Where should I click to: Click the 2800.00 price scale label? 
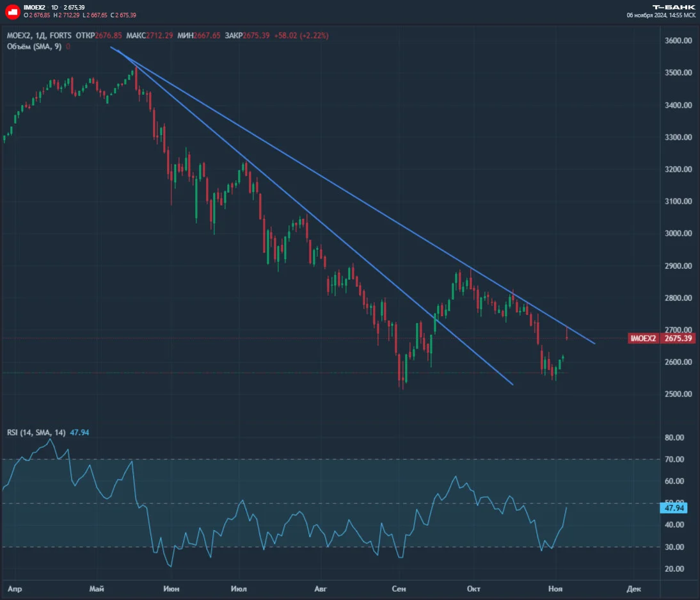pos(678,298)
